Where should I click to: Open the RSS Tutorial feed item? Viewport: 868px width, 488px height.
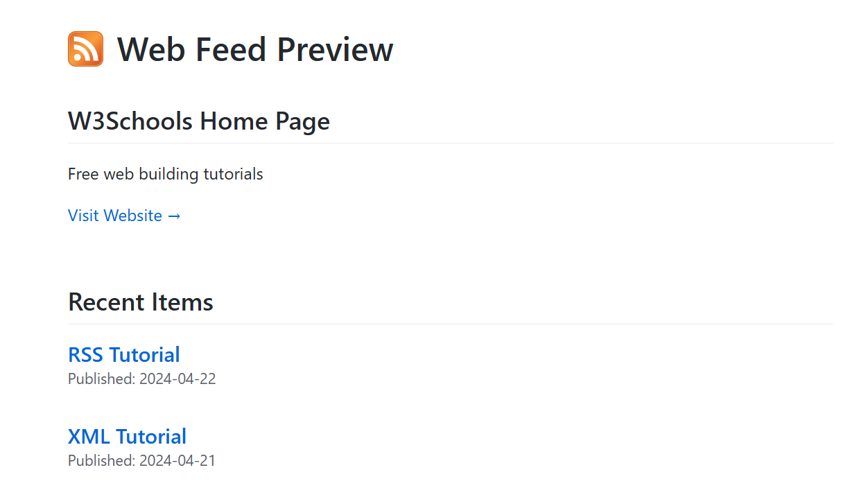(123, 355)
